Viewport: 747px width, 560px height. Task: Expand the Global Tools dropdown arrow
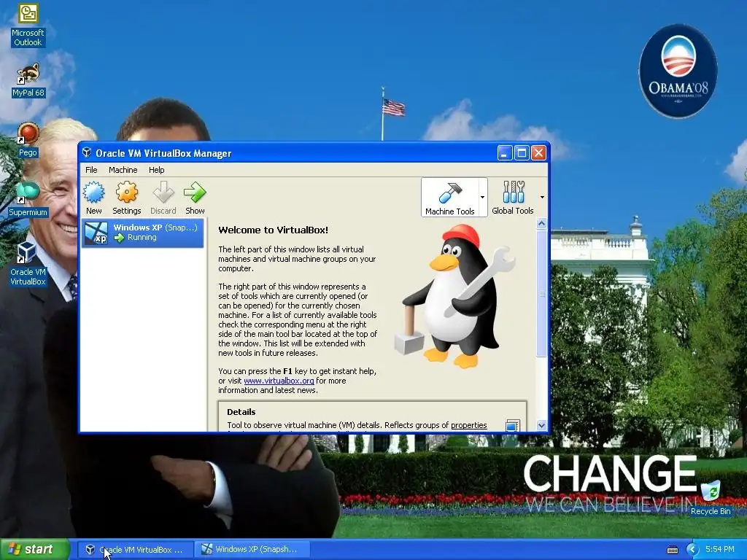coord(542,197)
